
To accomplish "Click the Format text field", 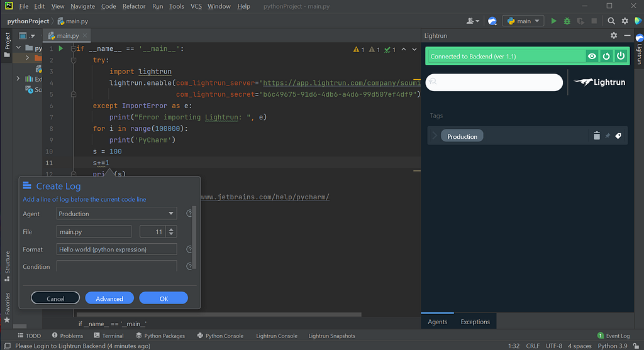I will 116,249.
